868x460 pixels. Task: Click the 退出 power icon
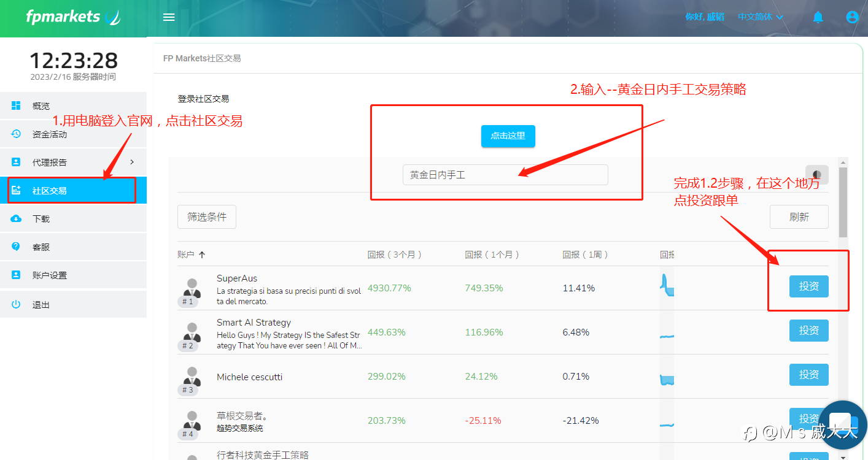click(x=16, y=304)
